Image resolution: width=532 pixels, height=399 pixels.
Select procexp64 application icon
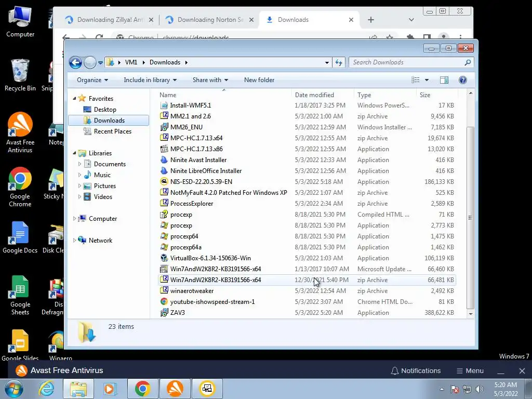164,236
